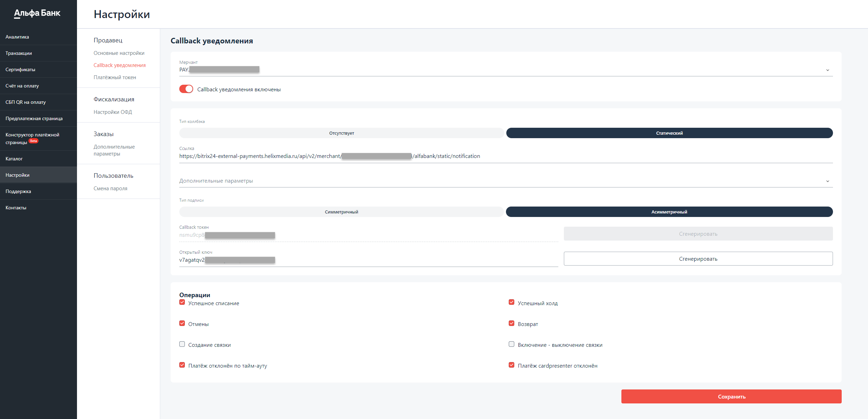868x419 pixels.
Task: Open Аналитика in the sidebar
Action: [x=17, y=37]
